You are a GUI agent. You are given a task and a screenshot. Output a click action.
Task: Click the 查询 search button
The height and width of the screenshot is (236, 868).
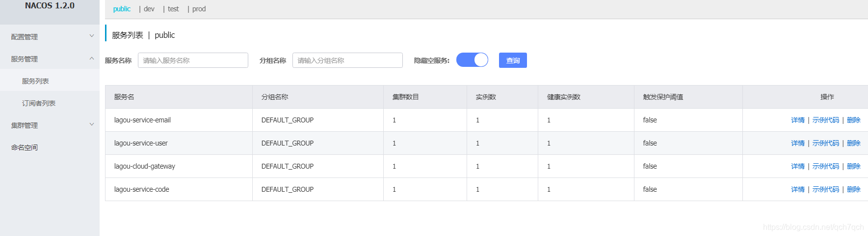click(x=513, y=60)
